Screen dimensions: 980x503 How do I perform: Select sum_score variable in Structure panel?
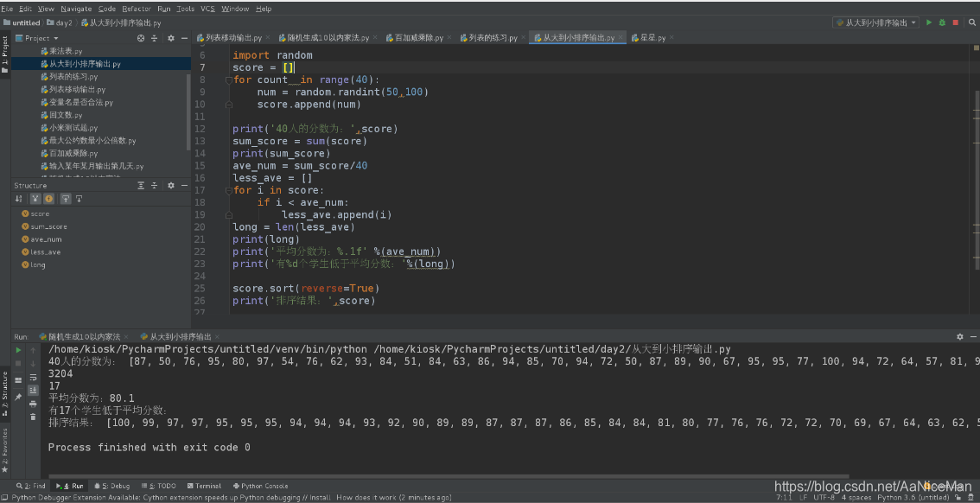coord(44,226)
